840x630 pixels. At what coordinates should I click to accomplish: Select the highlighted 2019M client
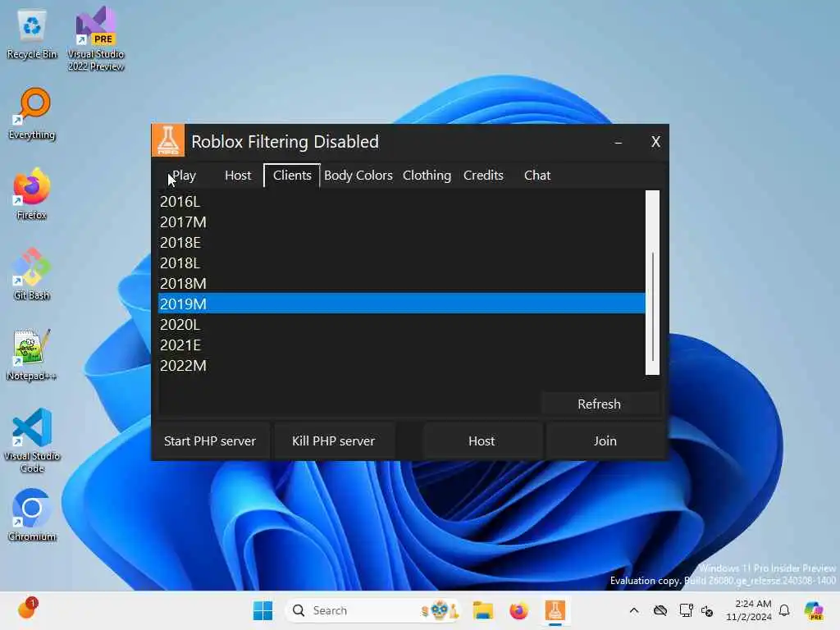point(401,304)
